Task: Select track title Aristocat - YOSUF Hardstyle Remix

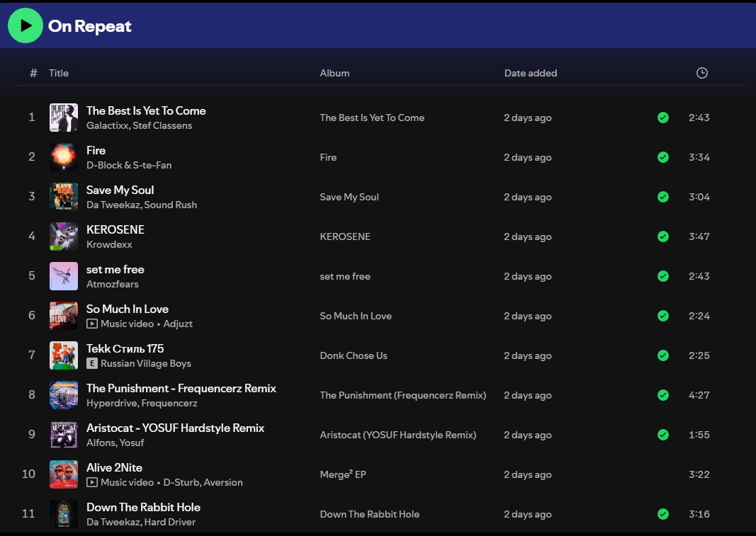Action: point(175,428)
